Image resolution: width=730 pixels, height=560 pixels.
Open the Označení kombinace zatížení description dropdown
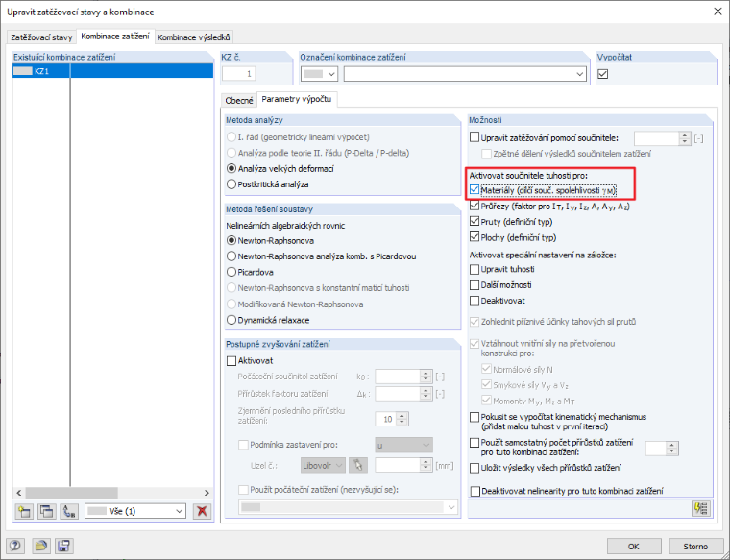465,74
